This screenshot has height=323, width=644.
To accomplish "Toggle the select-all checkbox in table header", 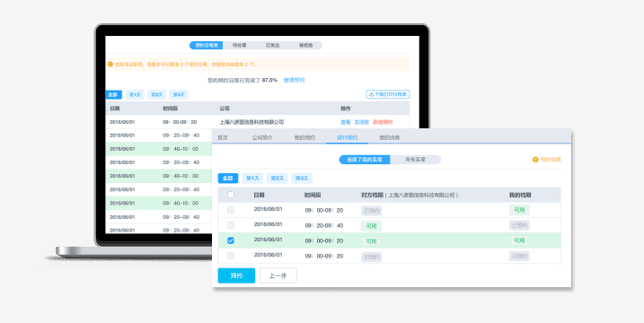I will point(231,195).
